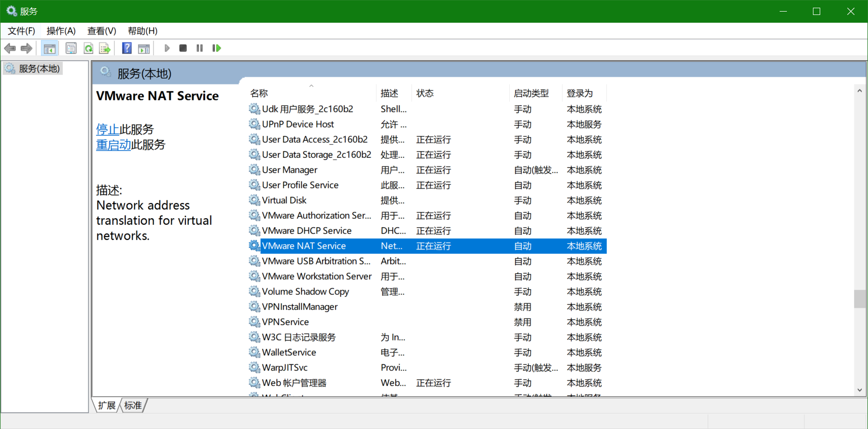The image size is (868, 429).
Task: Click the Stop service square icon
Action: 183,48
